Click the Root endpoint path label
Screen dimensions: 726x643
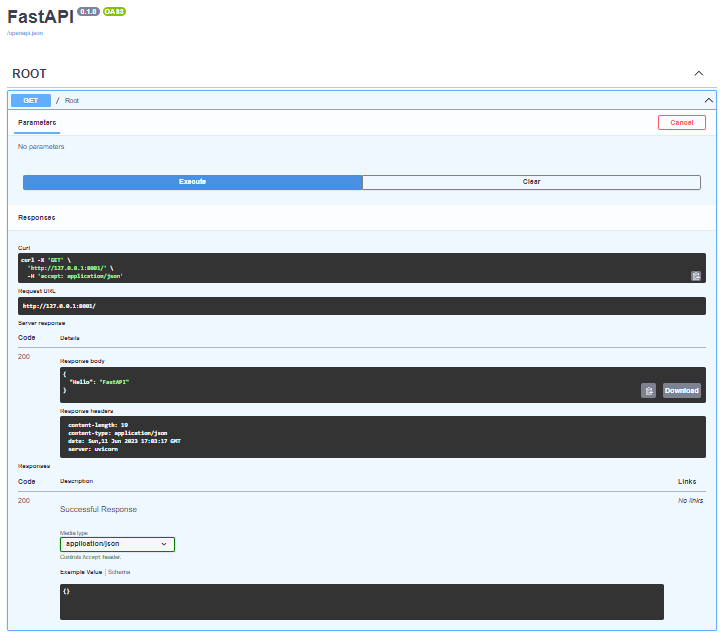click(72, 101)
